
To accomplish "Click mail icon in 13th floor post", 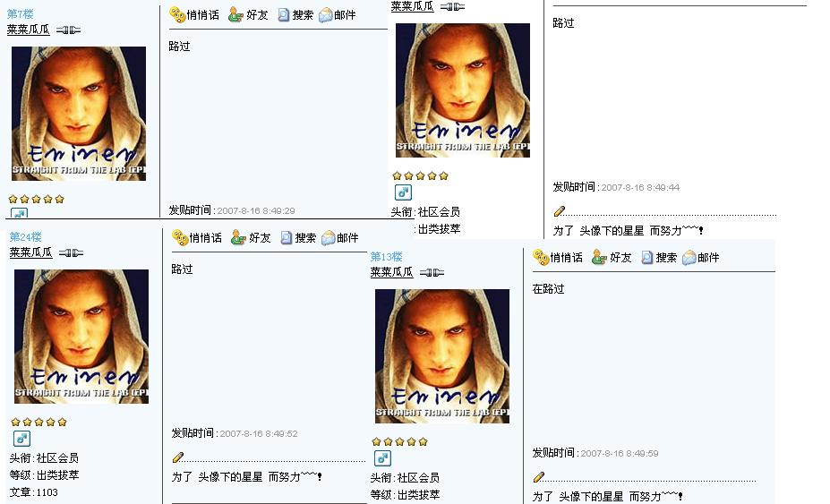I will pos(689,257).
